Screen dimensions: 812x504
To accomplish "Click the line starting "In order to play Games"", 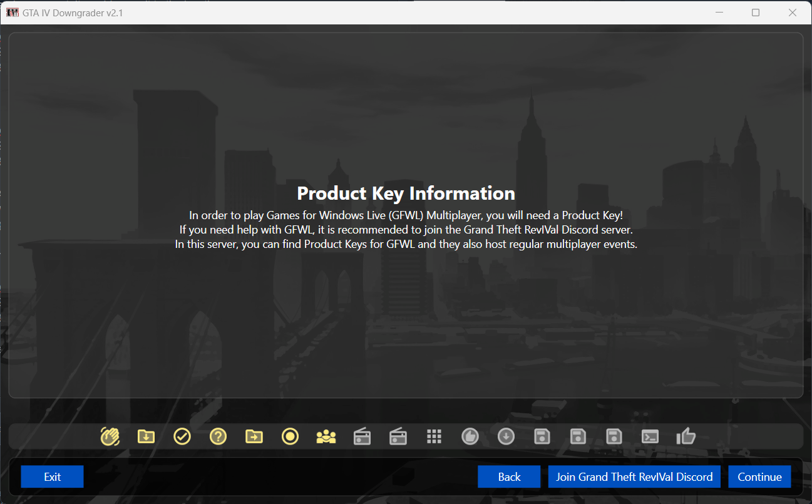I will (x=406, y=215).
